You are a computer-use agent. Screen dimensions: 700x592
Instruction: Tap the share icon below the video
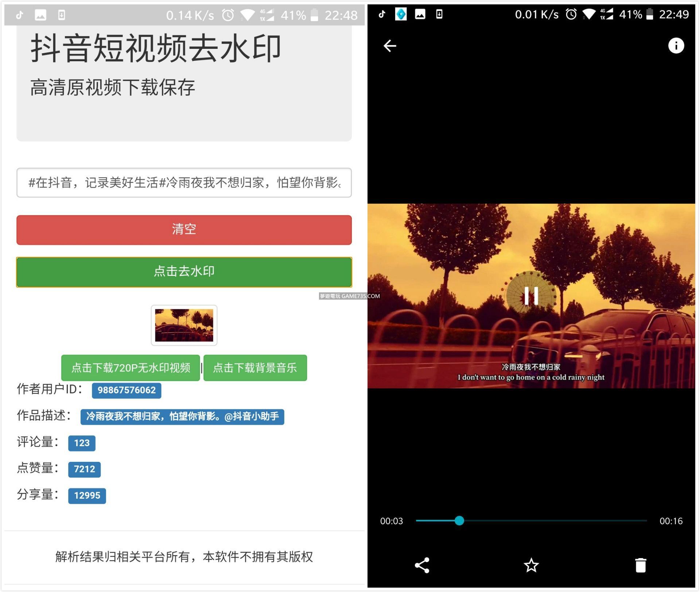point(422,565)
